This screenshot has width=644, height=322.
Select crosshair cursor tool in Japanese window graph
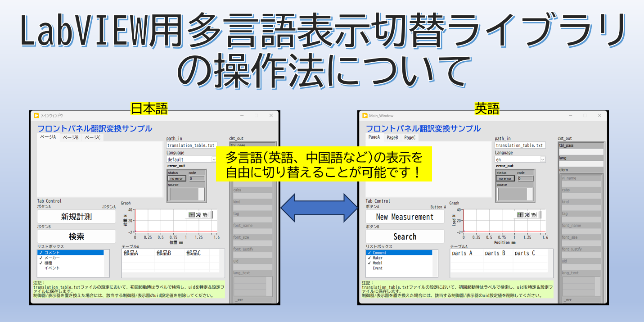click(x=192, y=215)
